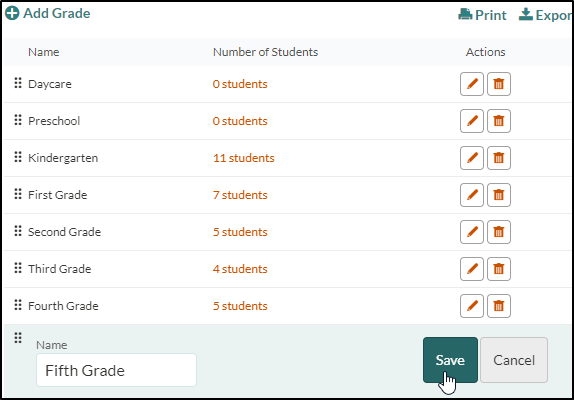
Task: Click the Add Grade plus icon
Action: point(12,13)
